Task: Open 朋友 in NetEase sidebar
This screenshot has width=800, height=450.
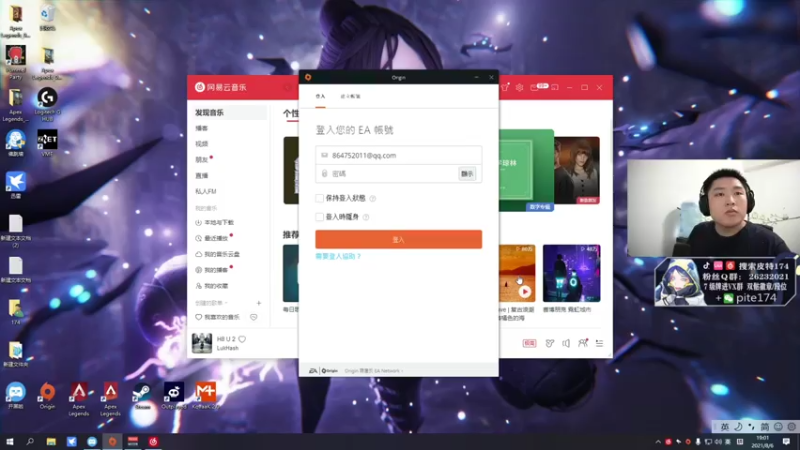Action: (x=202, y=160)
